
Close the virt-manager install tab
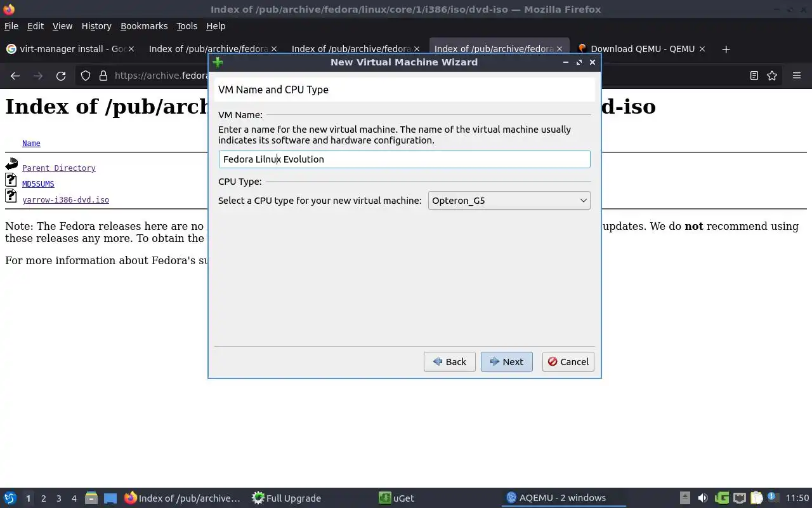click(131, 49)
